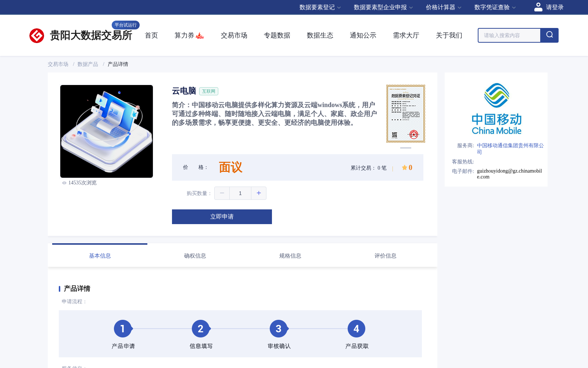Open the 算力券 nav item
The height and width of the screenshot is (368, 588).
coord(184,35)
